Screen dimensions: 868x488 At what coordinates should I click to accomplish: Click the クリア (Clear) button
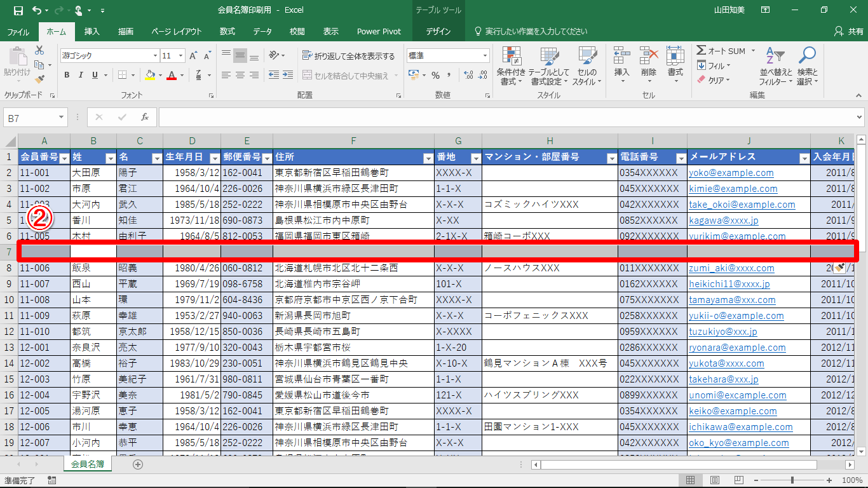tap(713, 80)
